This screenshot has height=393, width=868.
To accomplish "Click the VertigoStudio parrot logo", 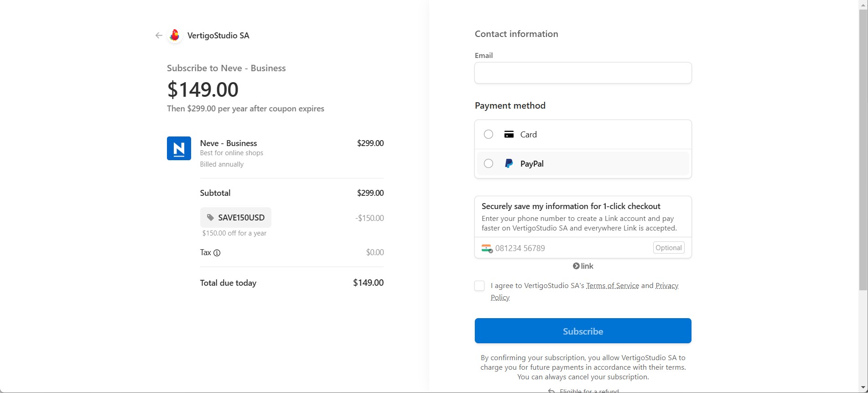I will pyautogui.click(x=175, y=36).
